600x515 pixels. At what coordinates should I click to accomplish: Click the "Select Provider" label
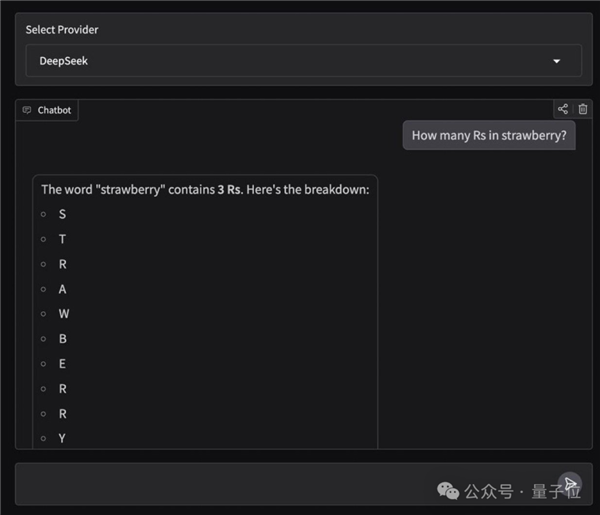pyautogui.click(x=62, y=30)
